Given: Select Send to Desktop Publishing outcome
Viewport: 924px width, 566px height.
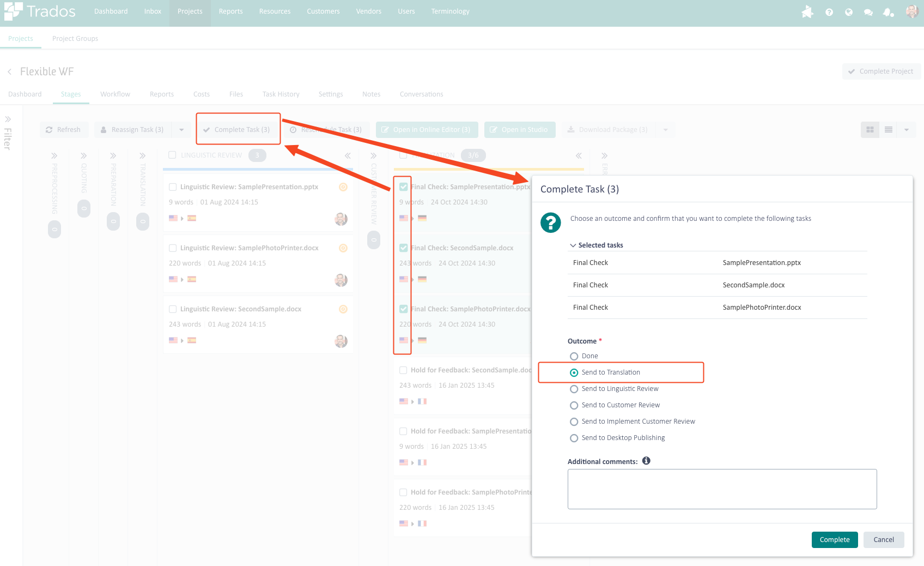Looking at the screenshot, I should (574, 438).
